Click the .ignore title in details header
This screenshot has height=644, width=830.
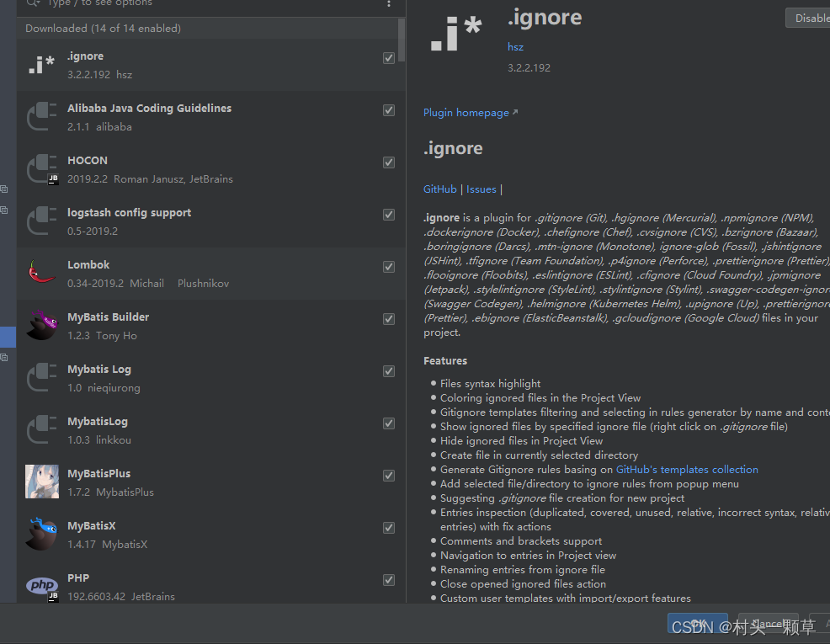pos(545,18)
